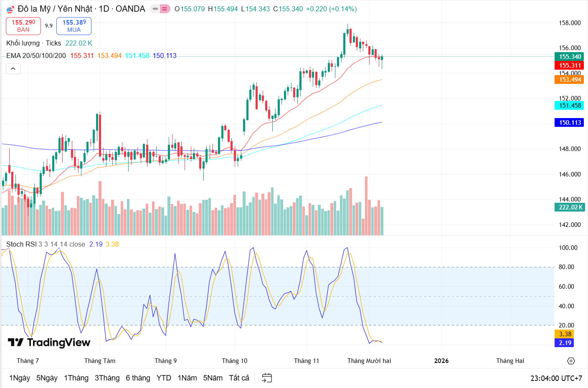Switch to the YTD time range
Screen dimensions: 588x388
(x=164, y=378)
